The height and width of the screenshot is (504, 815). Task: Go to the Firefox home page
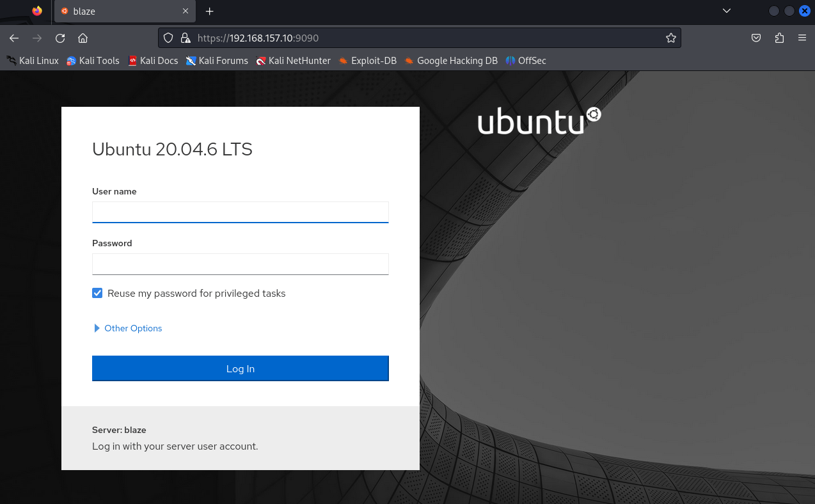83,38
